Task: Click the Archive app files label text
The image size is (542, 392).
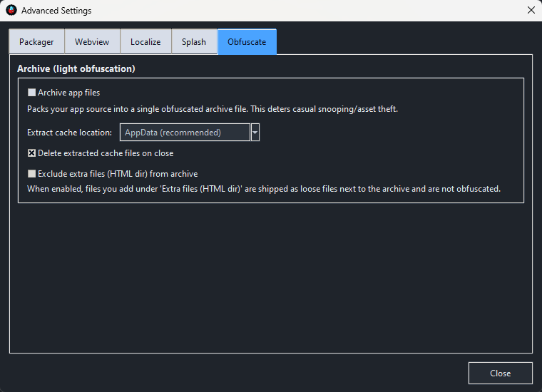Action: (x=68, y=93)
